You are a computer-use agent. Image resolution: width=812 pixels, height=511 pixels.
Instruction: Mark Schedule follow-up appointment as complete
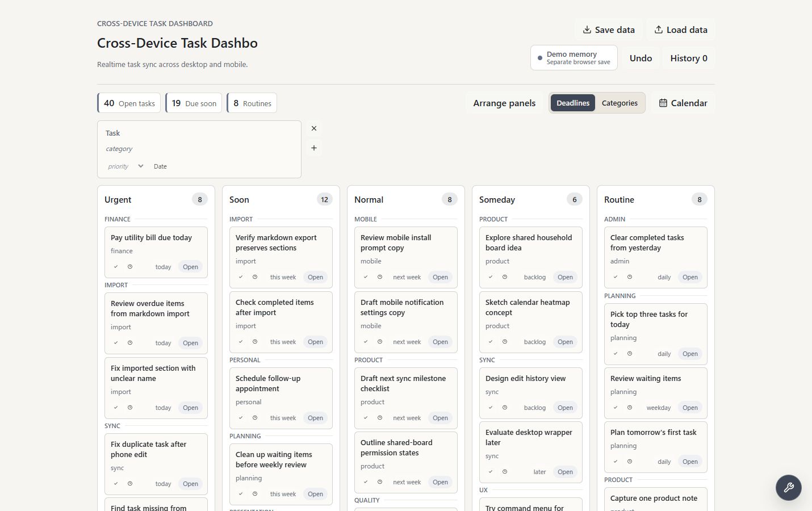coord(241,418)
